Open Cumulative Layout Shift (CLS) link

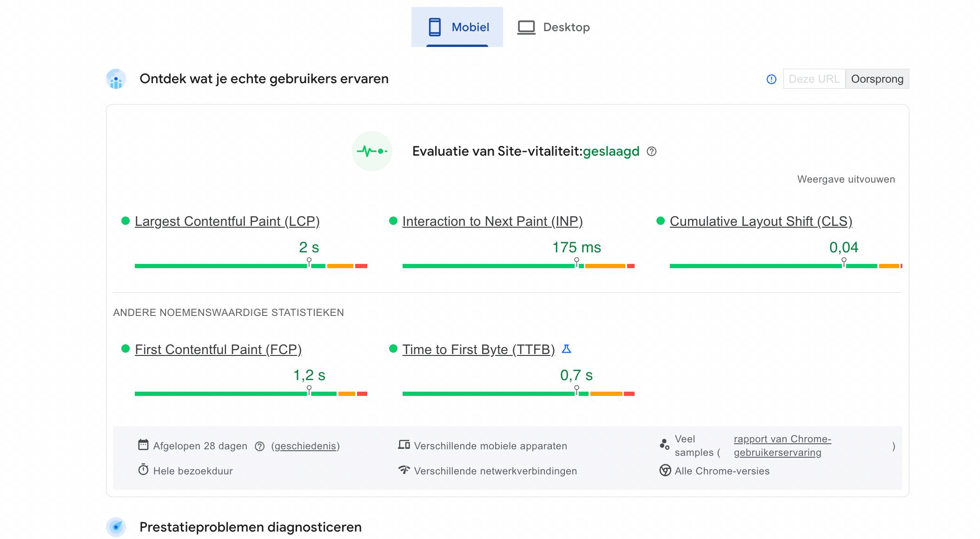761,222
